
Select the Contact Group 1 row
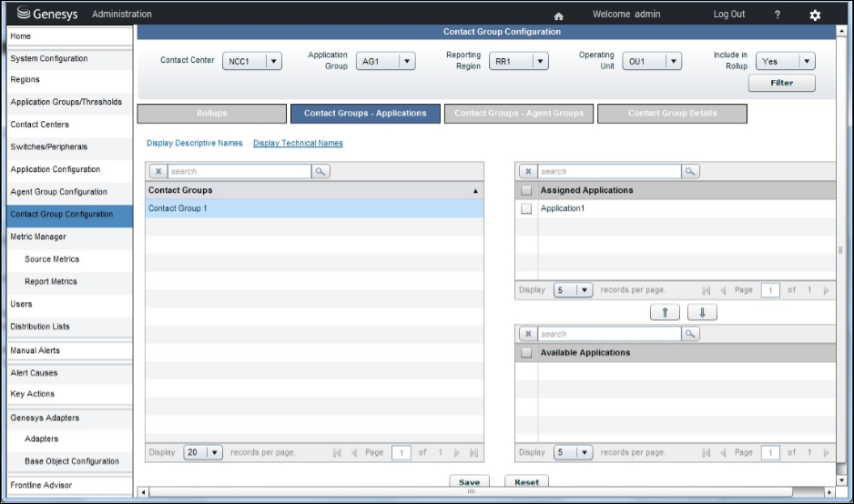(314, 208)
